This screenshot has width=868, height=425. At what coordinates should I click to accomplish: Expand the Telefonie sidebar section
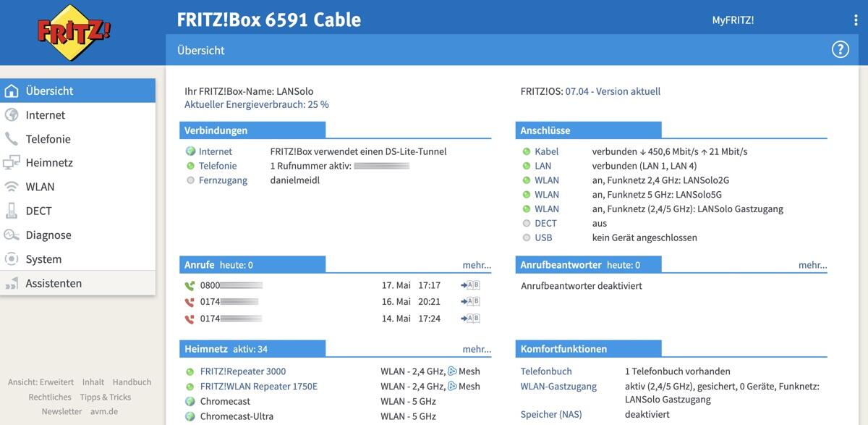[48, 139]
